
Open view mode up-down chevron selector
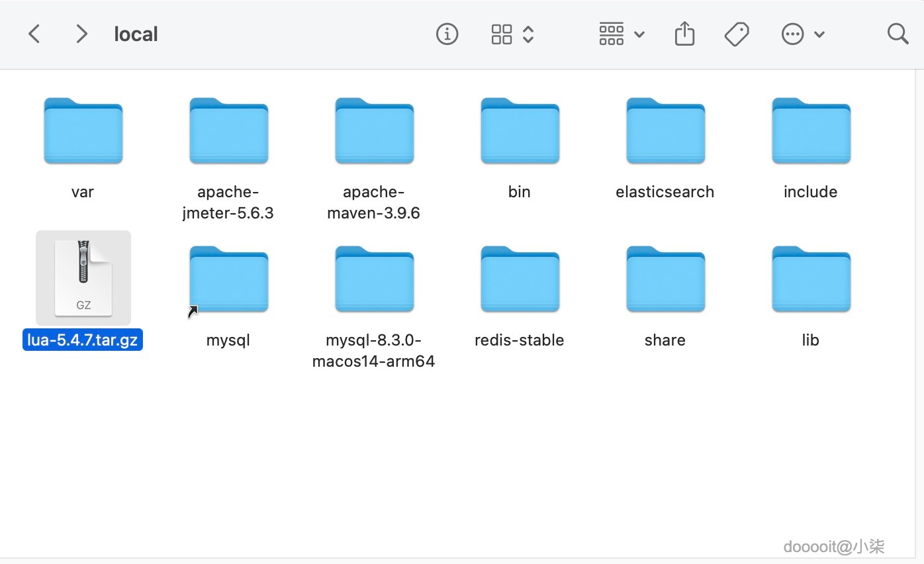[528, 34]
